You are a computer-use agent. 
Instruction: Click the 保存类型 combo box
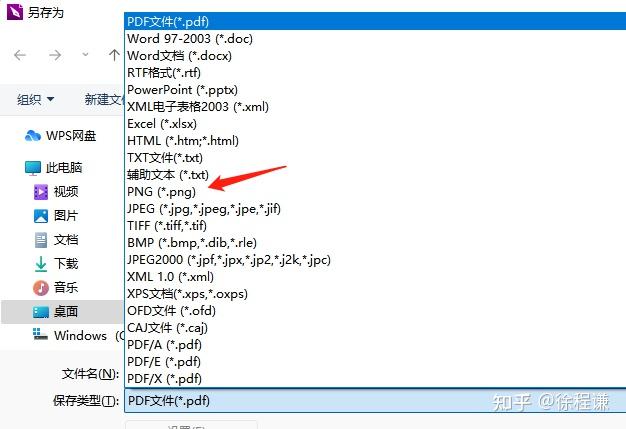375,400
